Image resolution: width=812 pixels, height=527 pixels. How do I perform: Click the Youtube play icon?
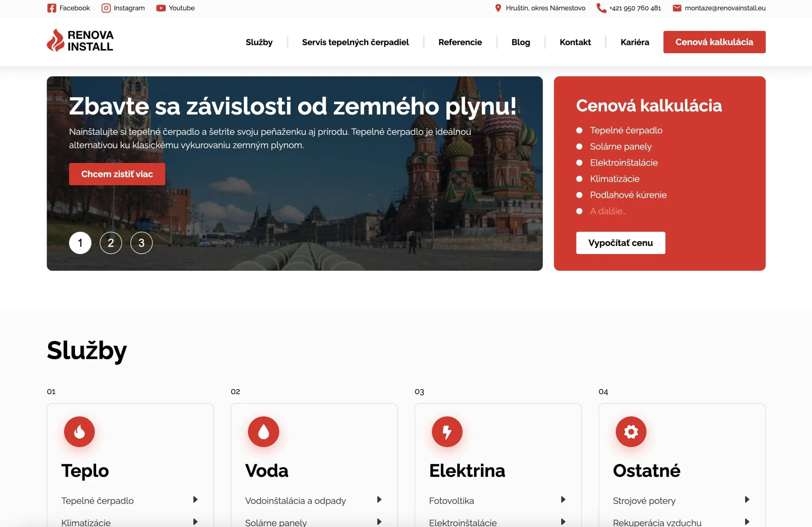161,8
